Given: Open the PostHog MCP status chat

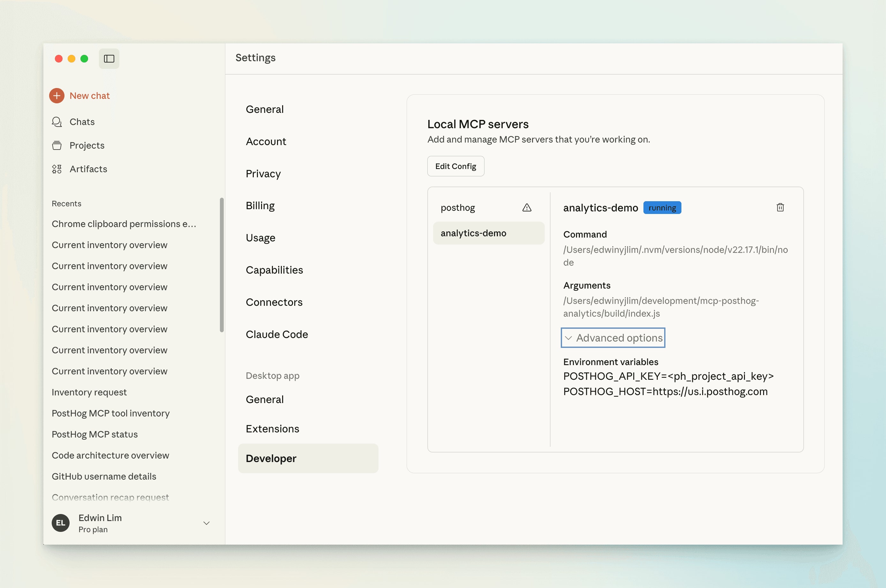Looking at the screenshot, I should pos(94,434).
